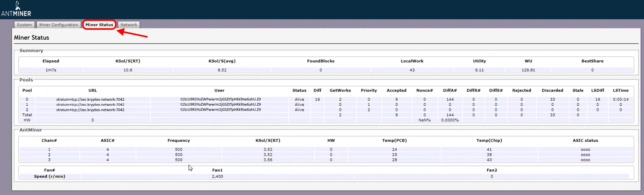Open the System tab
The width and height of the screenshot is (644, 195).
point(24,25)
